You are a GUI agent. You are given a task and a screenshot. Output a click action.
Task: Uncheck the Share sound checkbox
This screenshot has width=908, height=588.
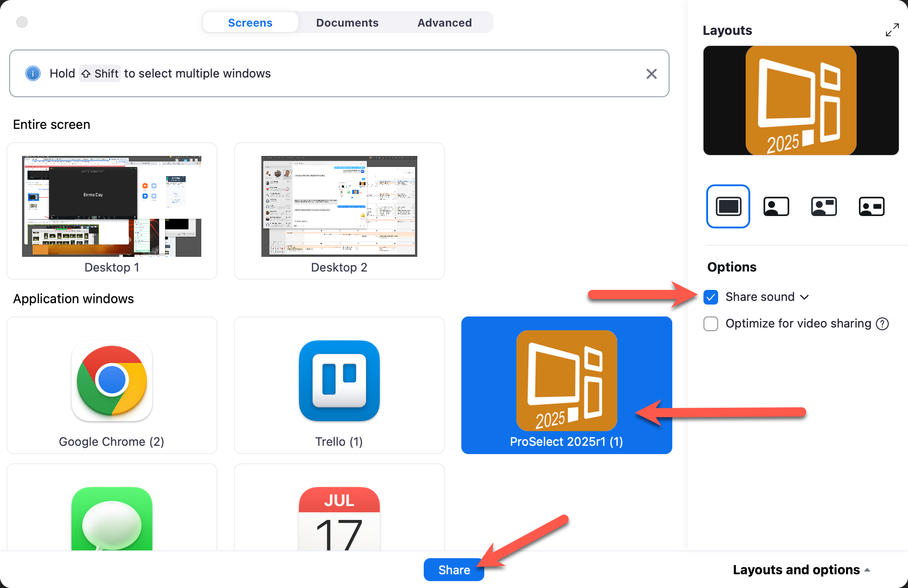tap(711, 297)
